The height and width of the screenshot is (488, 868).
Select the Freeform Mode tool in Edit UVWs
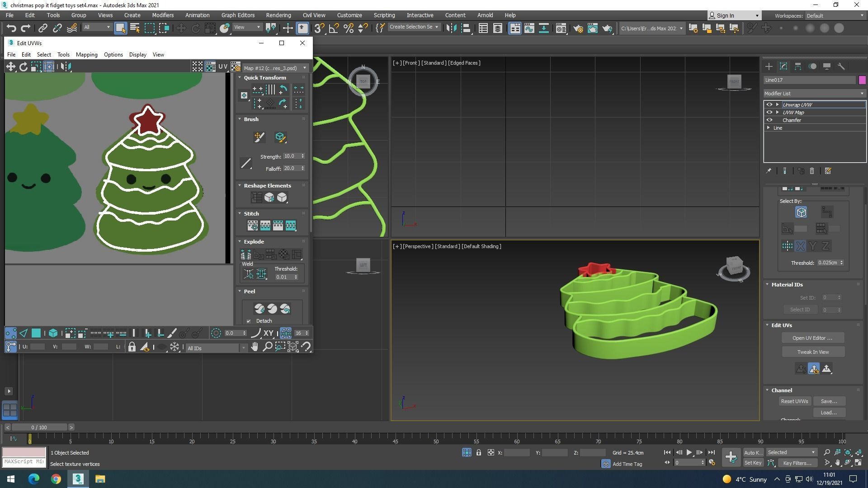[x=49, y=67]
